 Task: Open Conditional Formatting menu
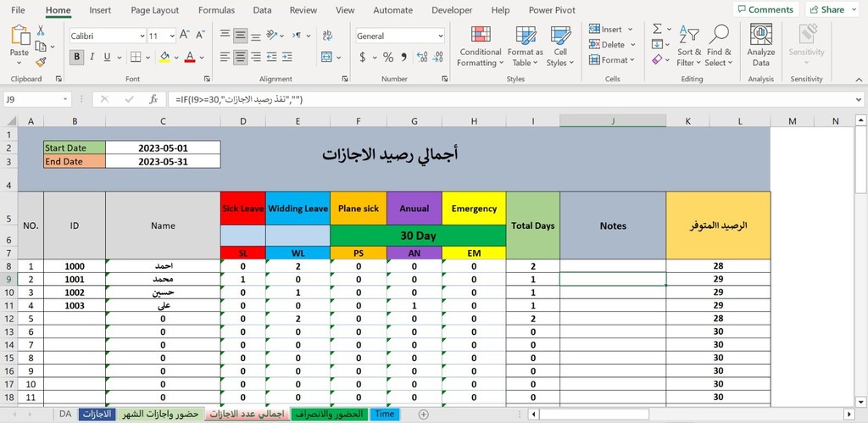(x=480, y=46)
